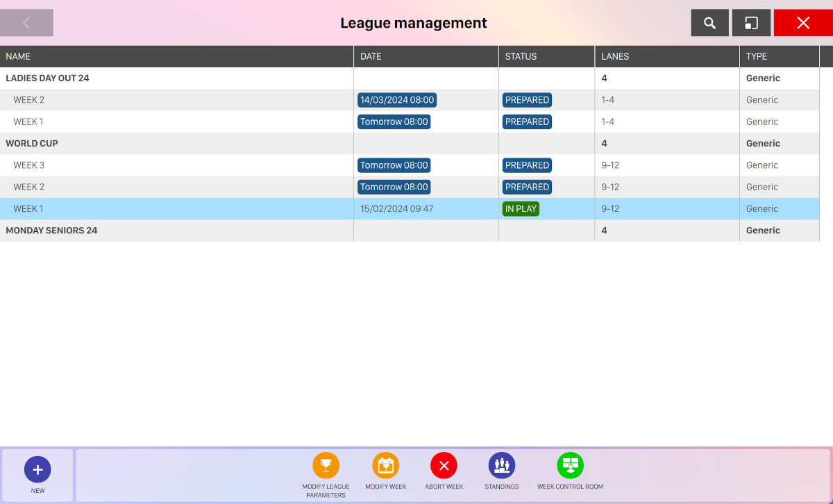Sort by the NAME column header

pos(18,56)
